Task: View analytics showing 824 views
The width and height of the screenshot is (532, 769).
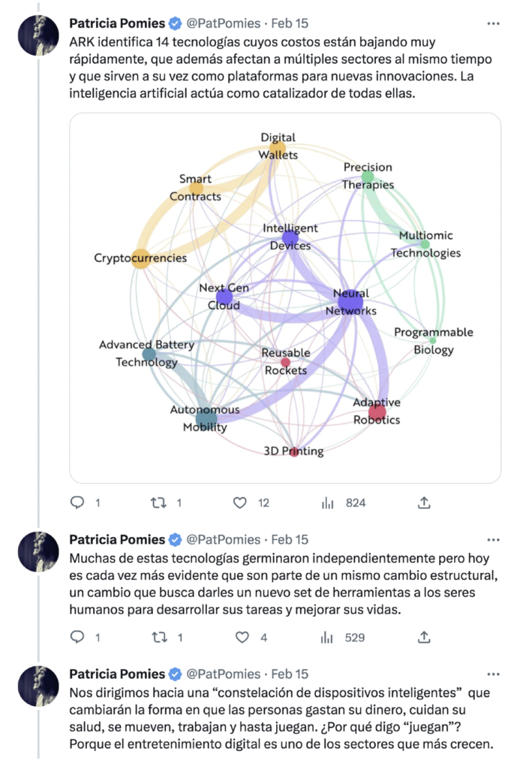Action: (328, 502)
